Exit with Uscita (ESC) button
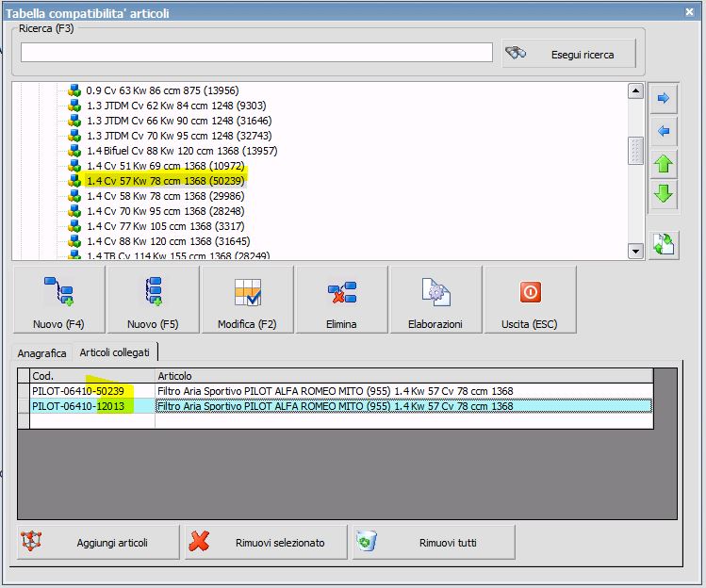 [530, 300]
